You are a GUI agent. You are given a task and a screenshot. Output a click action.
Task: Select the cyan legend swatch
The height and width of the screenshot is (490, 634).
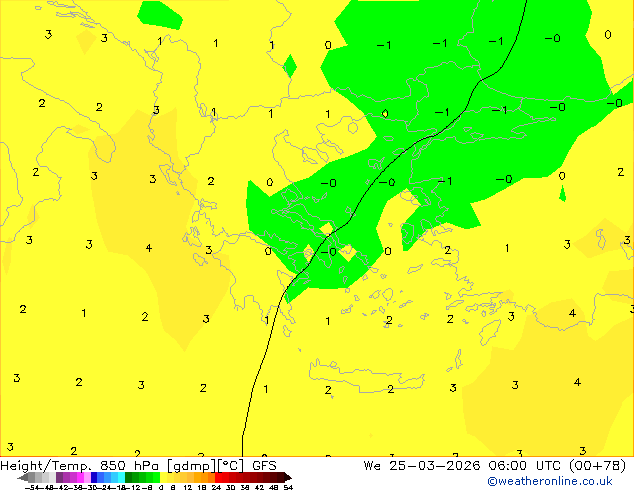click(122, 477)
